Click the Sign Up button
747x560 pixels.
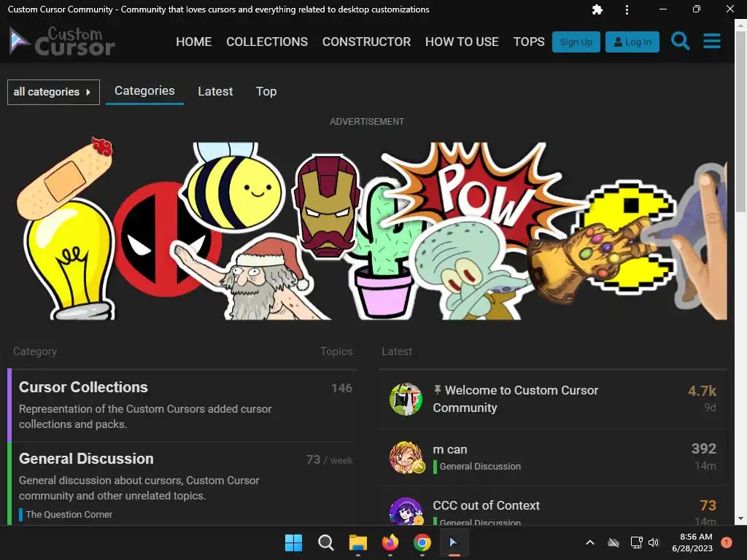(576, 42)
